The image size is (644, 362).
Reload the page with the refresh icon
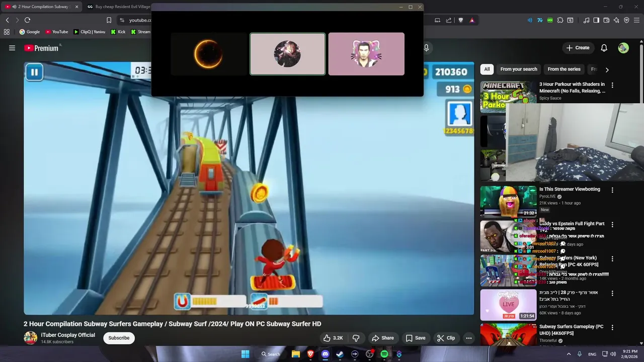[x=27, y=20]
